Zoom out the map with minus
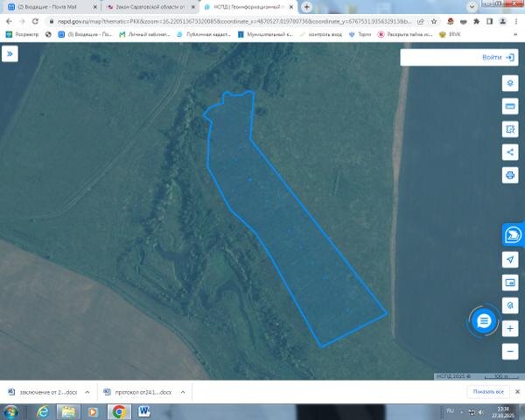Image resolution: width=525 pixels, height=420 pixels. [510, 352]
